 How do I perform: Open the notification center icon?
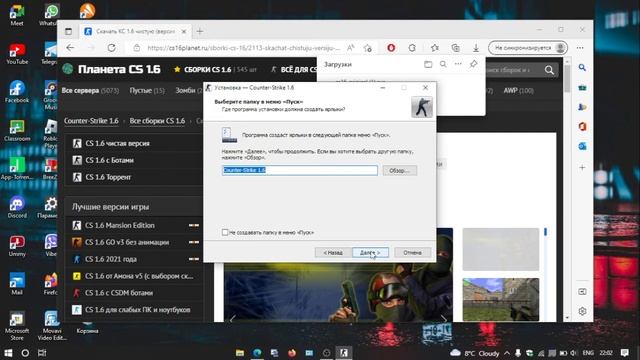tap(625, 353)
